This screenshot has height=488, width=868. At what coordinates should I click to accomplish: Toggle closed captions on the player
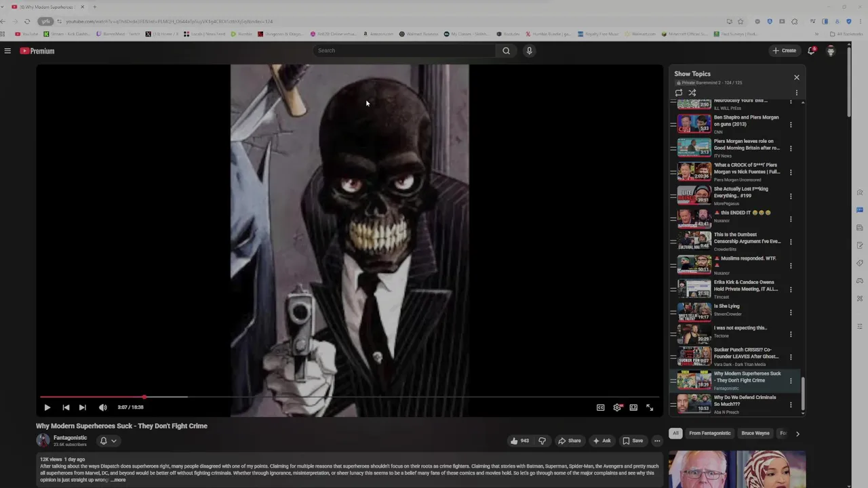click(600, 407)
